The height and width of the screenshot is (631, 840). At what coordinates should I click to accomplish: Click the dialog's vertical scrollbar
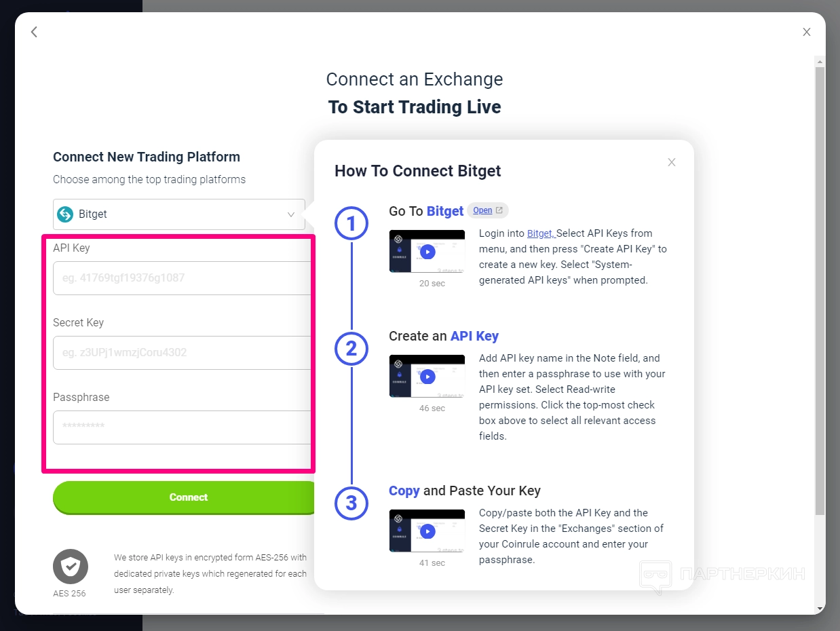point(820,292)
